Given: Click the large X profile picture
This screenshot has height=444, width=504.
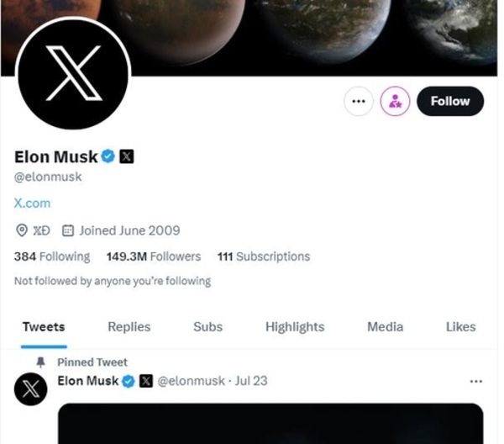Looking at the screenshot, I should tap(73, 74).
